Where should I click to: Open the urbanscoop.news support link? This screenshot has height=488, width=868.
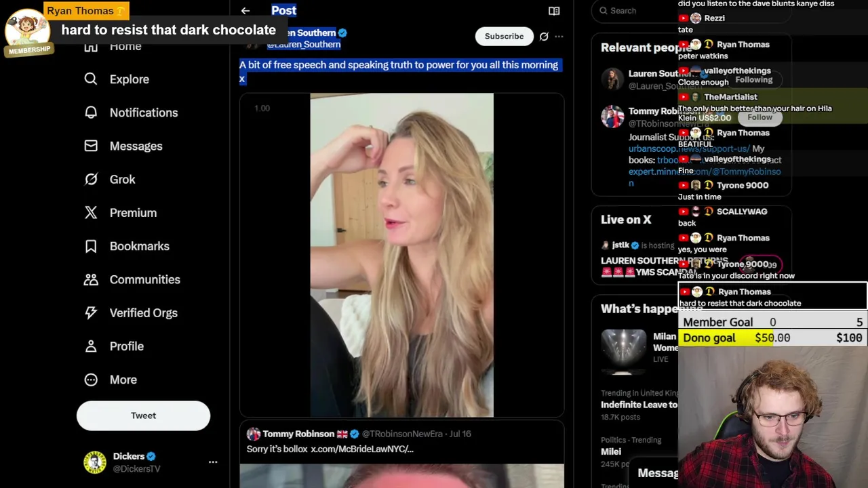click(689, 149)
